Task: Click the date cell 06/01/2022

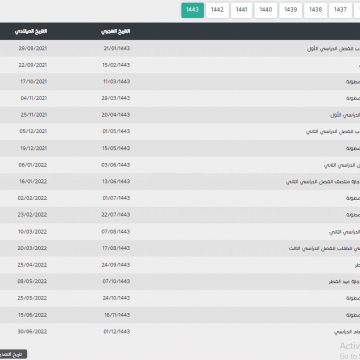Action: pyautogui.click(x=33, y=165)
